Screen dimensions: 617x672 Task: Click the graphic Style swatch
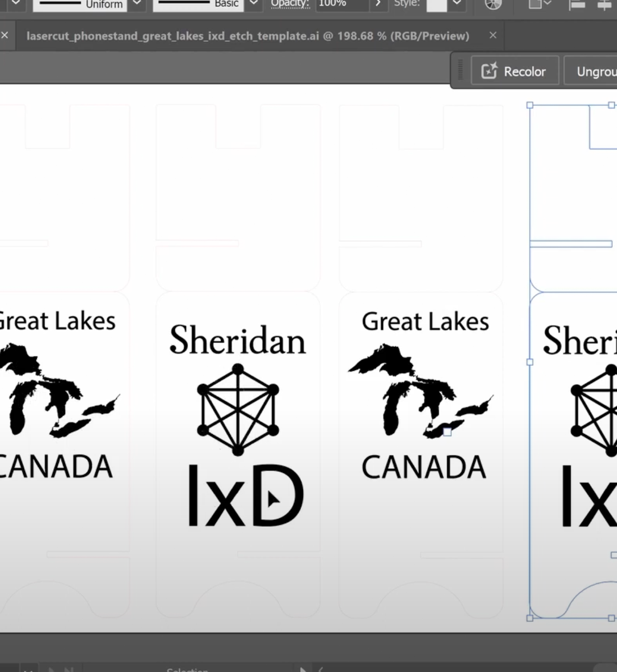[x=436, y=5]
